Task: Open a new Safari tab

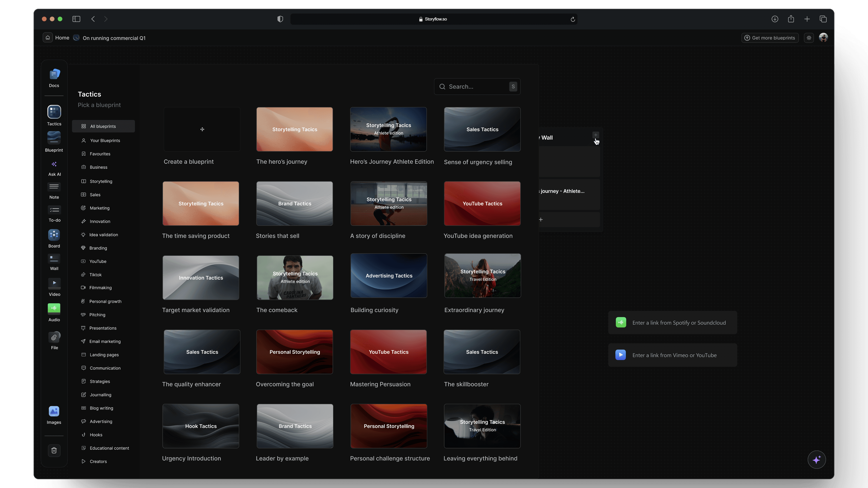Action: click(807, 19)
